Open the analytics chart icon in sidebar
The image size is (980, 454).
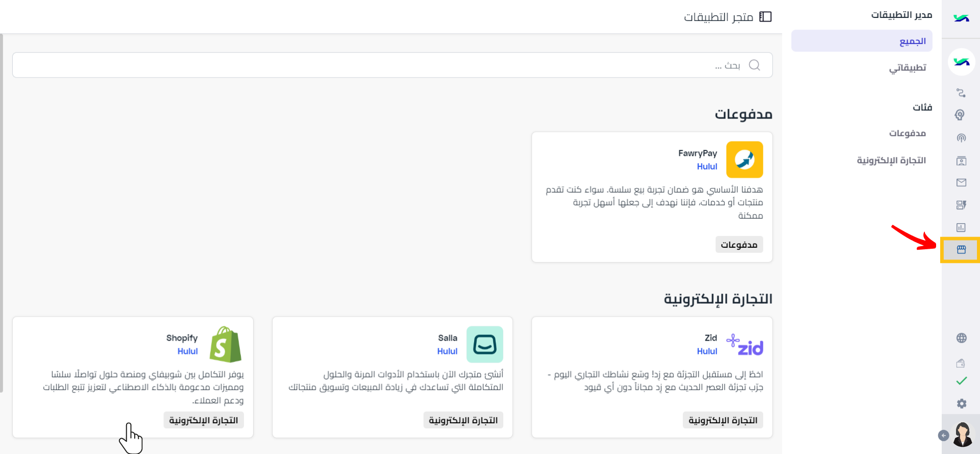pos(961,227)
